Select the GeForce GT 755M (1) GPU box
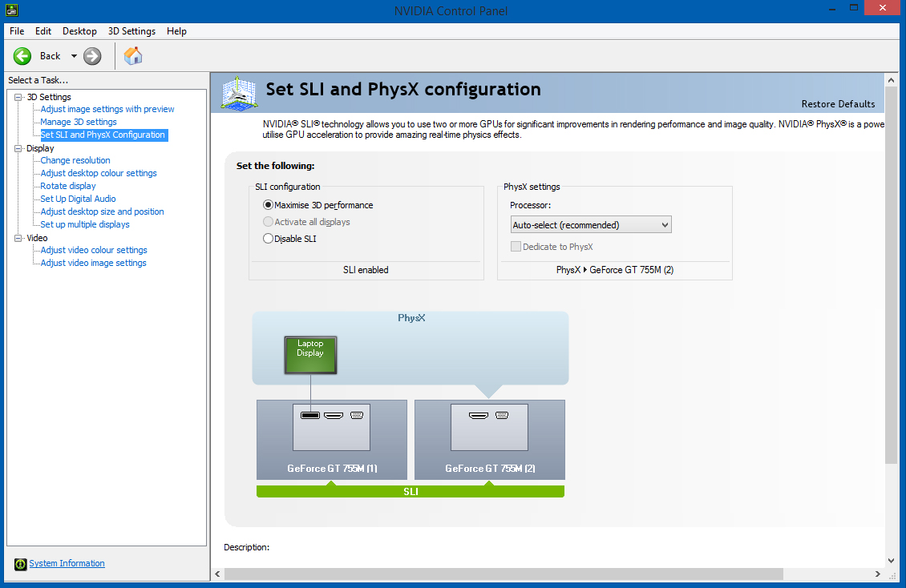The height and width of the screenshot is (588, 906). pyautogui.click(x=332, y=440)
